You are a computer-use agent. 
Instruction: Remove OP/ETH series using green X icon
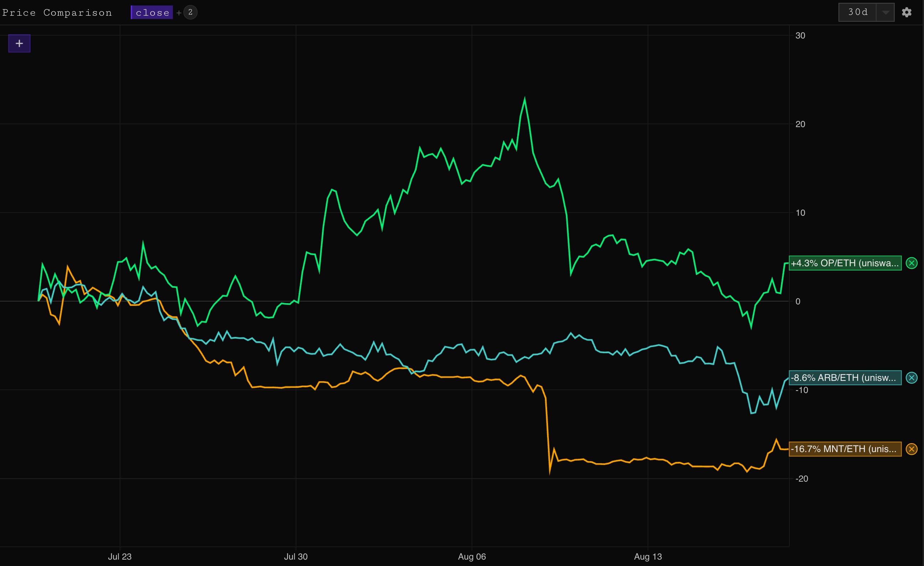(912, 263)
